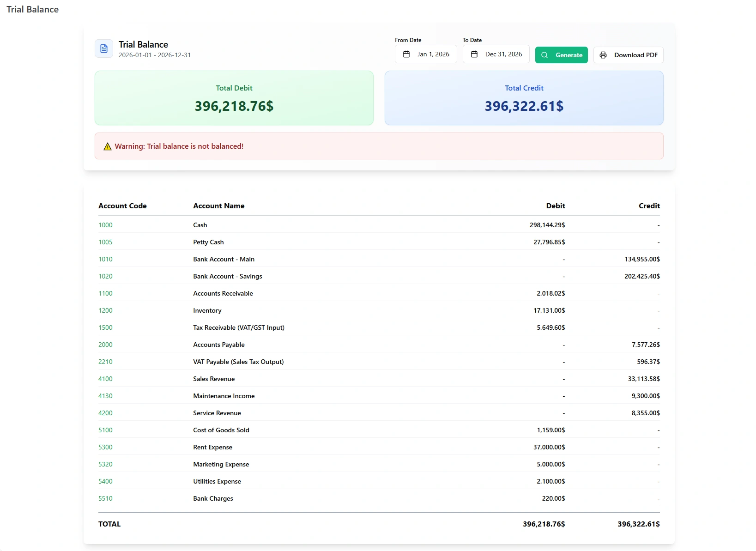Screen dimensions: 756x551
Task: Open account code 5320 link
Action: click(105, 464)
